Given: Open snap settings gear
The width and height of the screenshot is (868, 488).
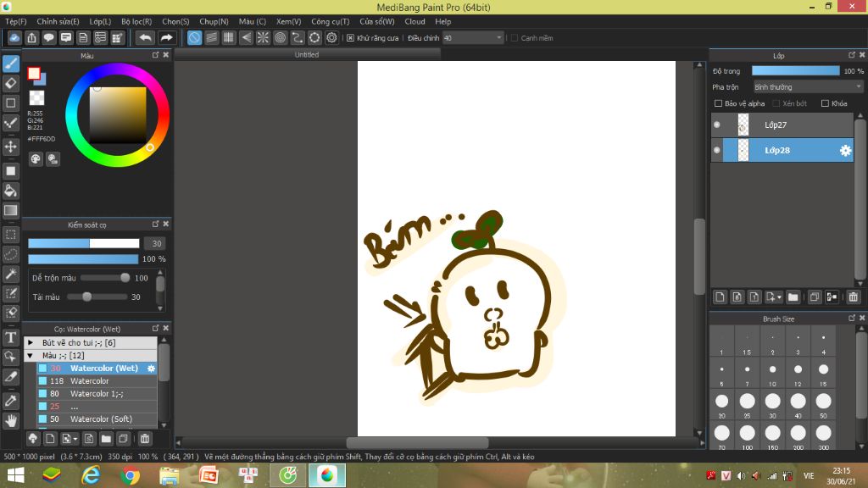Looking at the screenshot, I should tap(331, 37).
